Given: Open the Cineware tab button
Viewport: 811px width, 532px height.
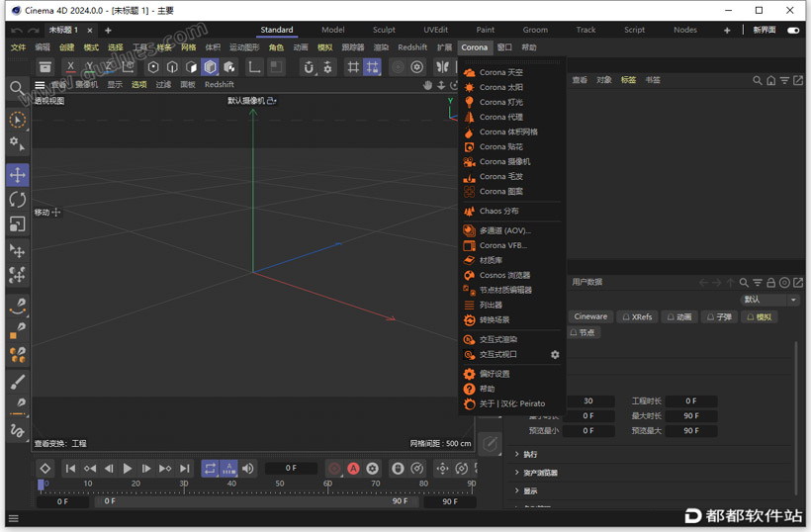Looking at the screenshot, I should (x=590, y=316).
